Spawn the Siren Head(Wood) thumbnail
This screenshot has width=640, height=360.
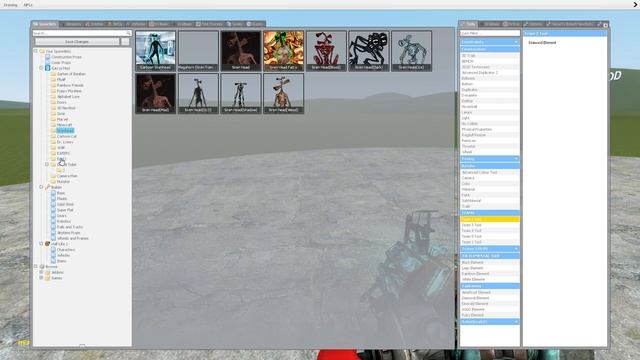tap(283, 93)
